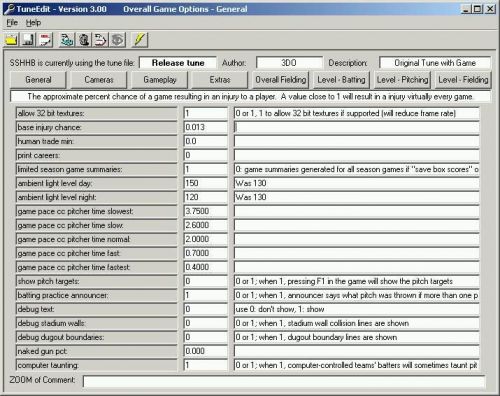500x396 pixels.
Task: Edit the limited season game summaries value
Action: pos(205,169)
